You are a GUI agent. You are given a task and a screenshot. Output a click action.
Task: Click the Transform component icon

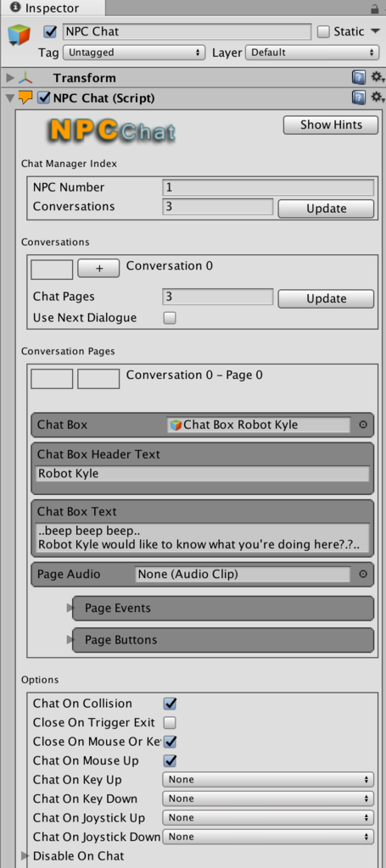(x=25, y=77)
